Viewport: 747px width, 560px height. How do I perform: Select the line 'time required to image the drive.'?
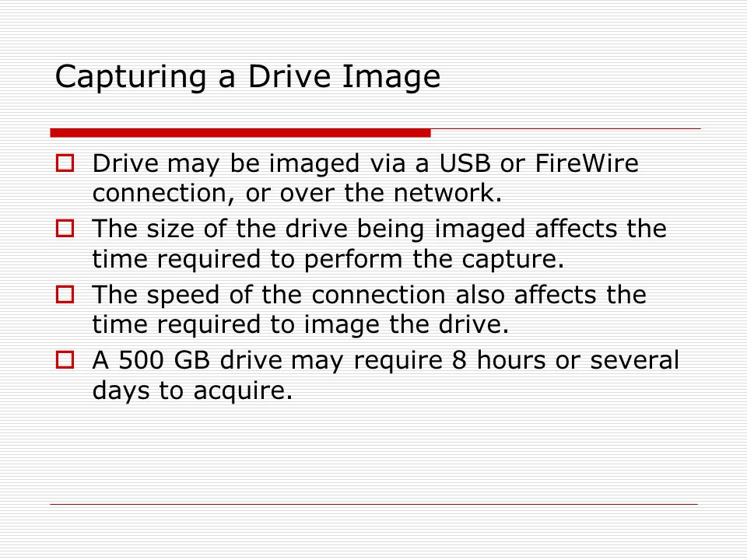click(300, 325)
